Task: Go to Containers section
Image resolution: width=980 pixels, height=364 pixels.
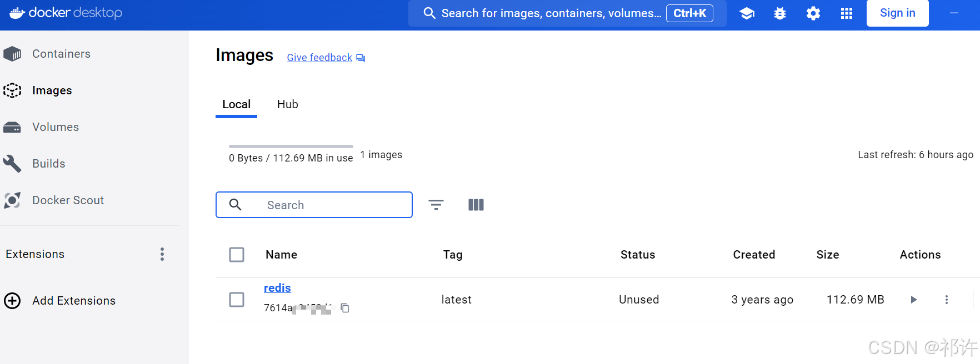Action: (61, 54)
